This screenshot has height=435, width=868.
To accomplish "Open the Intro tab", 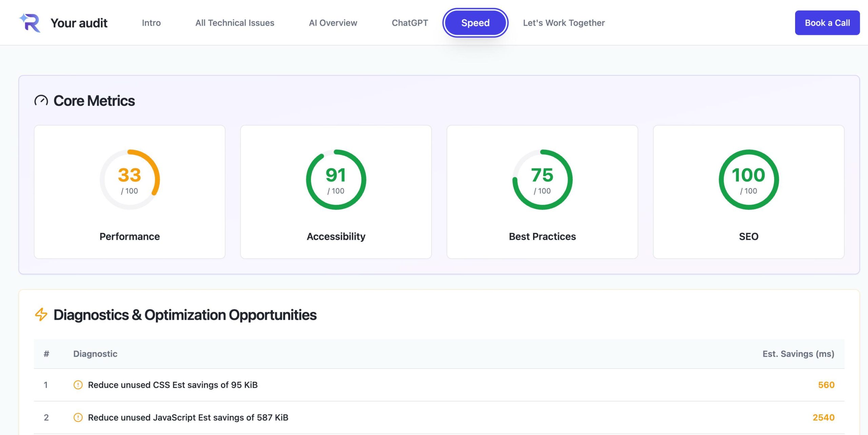I will coord(151,23).
